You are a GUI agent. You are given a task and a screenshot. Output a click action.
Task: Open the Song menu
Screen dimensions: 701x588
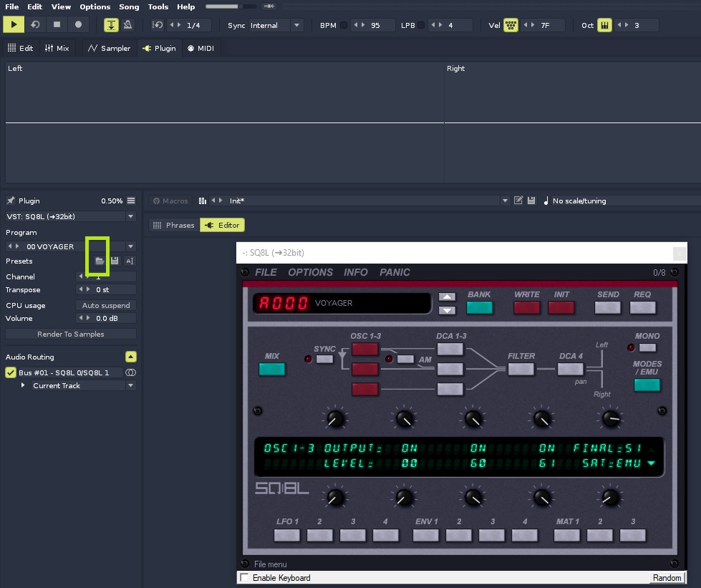[x=129, y=6]
